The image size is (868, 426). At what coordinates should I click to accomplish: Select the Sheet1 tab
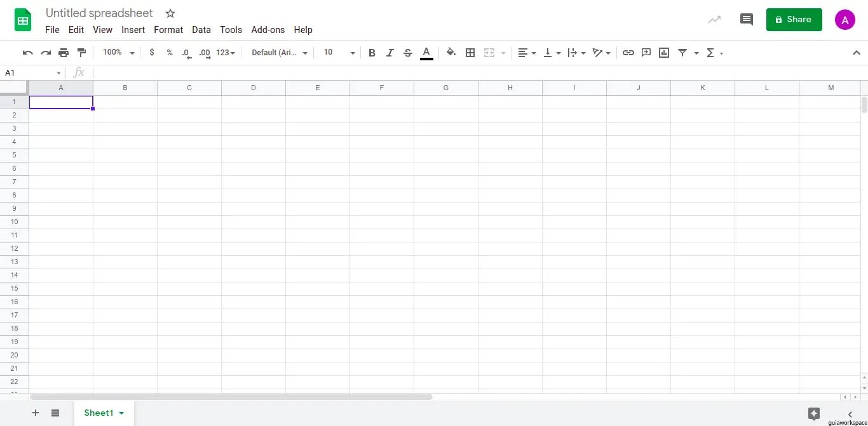(x=99, y=413)
